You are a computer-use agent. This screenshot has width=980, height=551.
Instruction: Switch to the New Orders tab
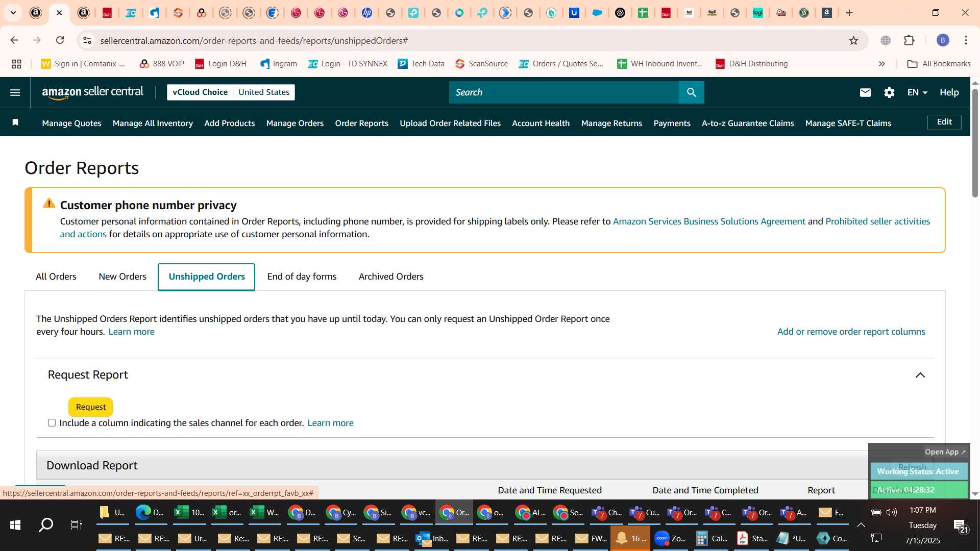[x=122, y=277]
